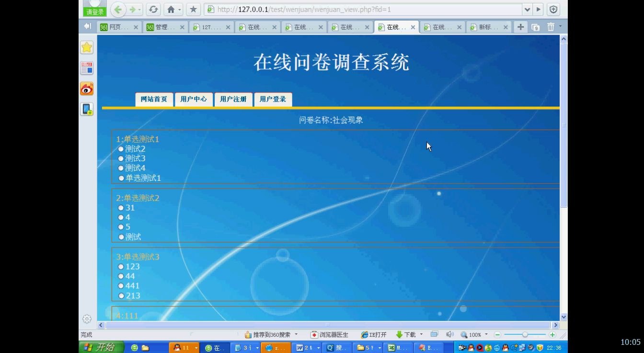The height and width of the screenshot is (353, 644).
Task: Click the vertical scrollbar down arrow
Action: 563,317
